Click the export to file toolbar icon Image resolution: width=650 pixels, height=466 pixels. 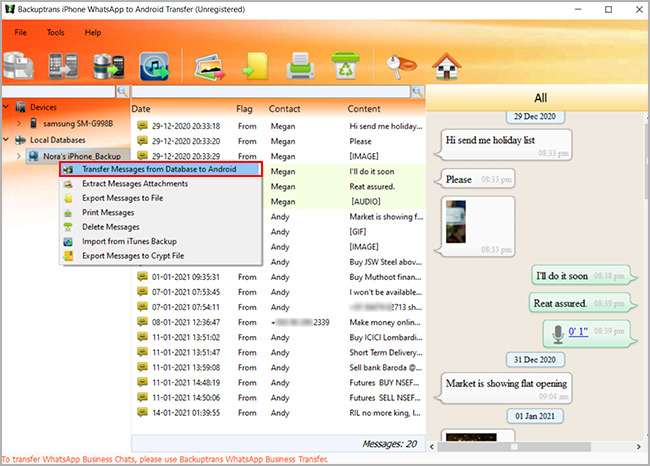pos(254,66)
